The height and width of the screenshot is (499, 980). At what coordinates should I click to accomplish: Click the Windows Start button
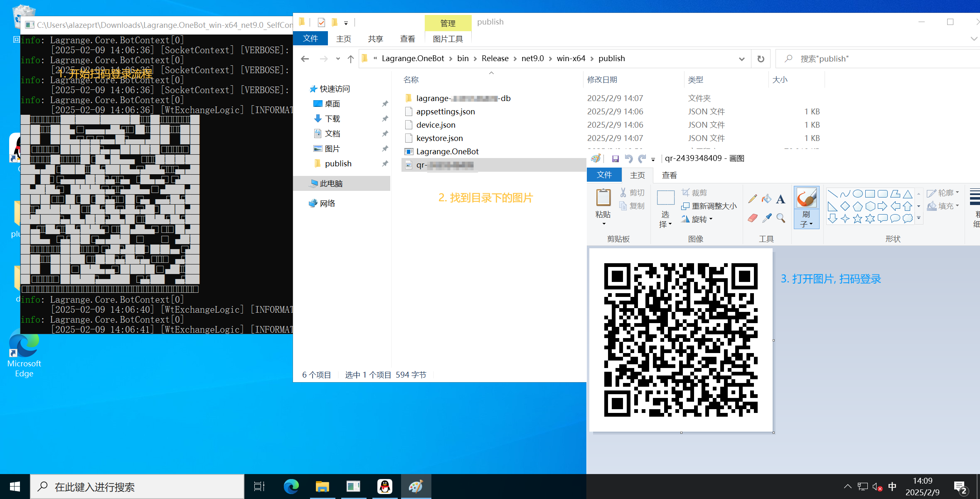pyautogui.click(x=15, y=487)
